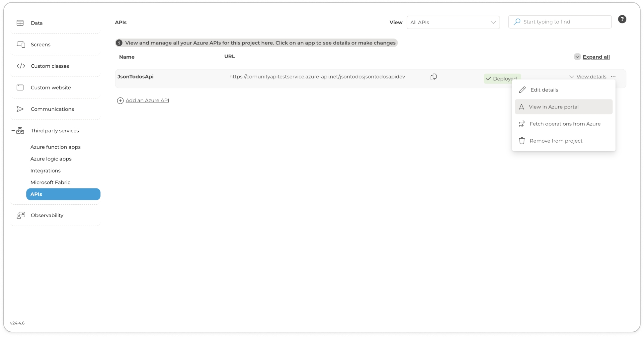The width and height of the screenshot is (644, 337).
Task: Open Azure function apps in sidebar
Action: tap(55, 147)
